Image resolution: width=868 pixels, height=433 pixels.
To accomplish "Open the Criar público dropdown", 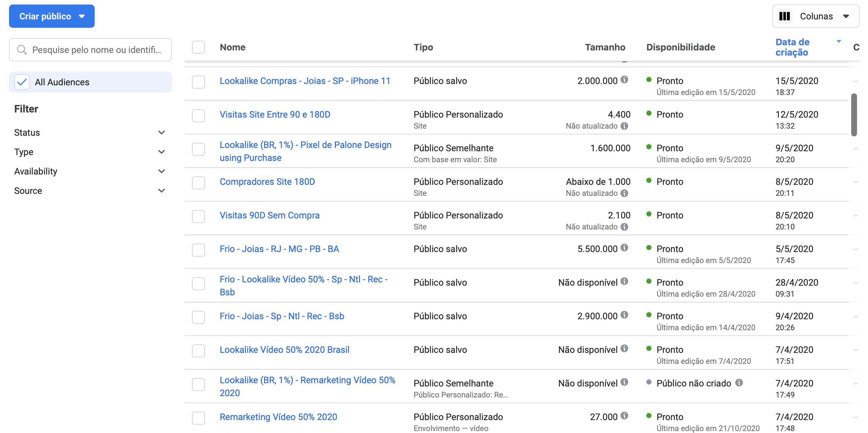I will (x=52, y=16).
